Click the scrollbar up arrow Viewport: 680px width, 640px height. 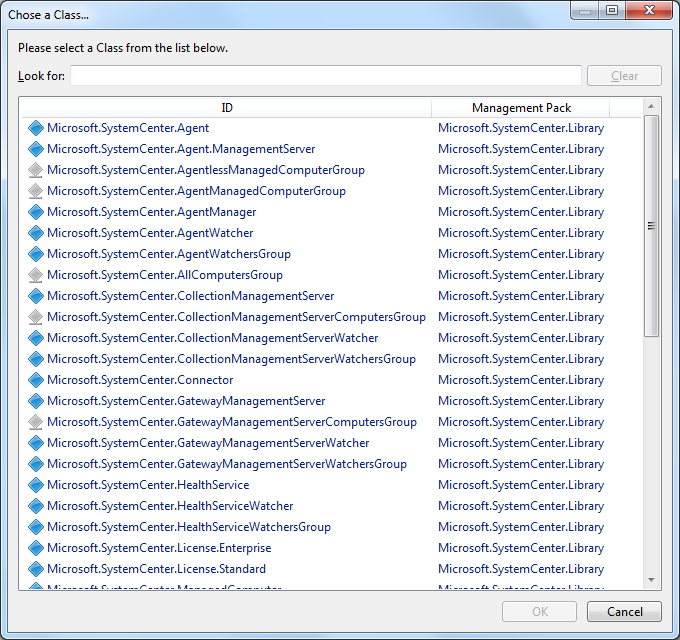pyautogui.click(x=651, y=106)
